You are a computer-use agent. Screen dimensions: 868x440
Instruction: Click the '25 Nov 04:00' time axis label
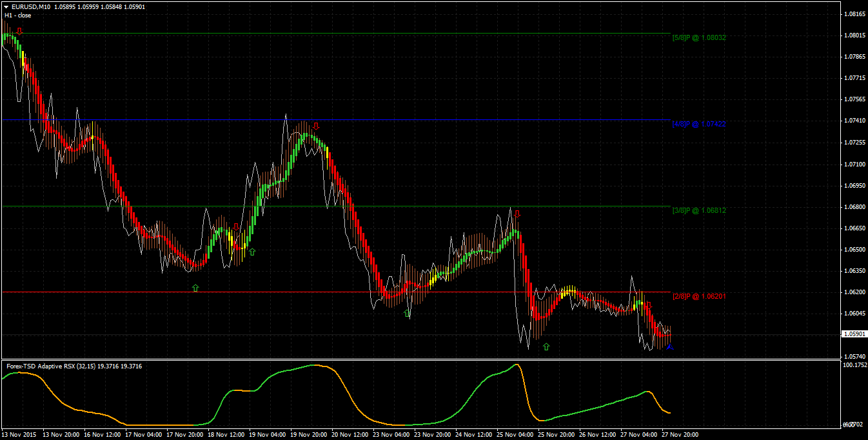[x=514, y=435]
